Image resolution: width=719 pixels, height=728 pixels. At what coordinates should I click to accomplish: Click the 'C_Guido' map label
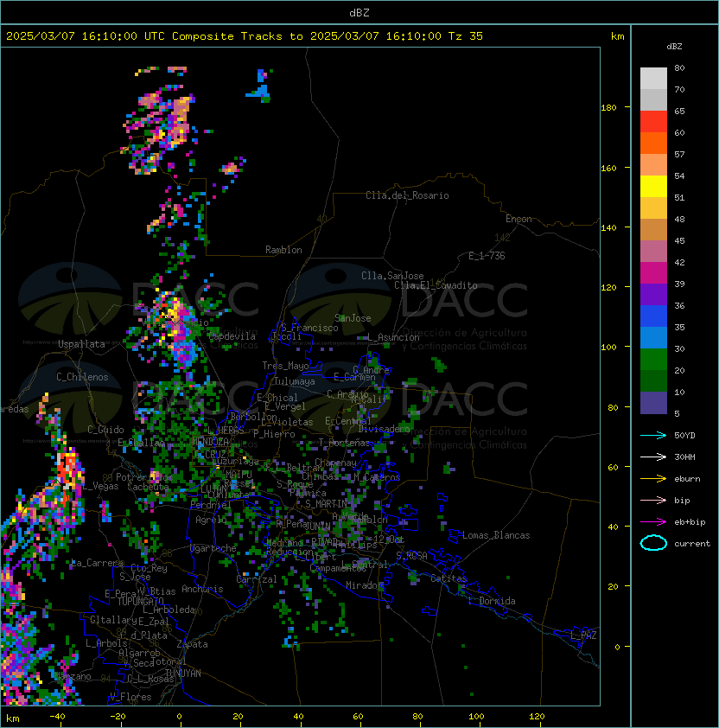click(x=105, y=430)
